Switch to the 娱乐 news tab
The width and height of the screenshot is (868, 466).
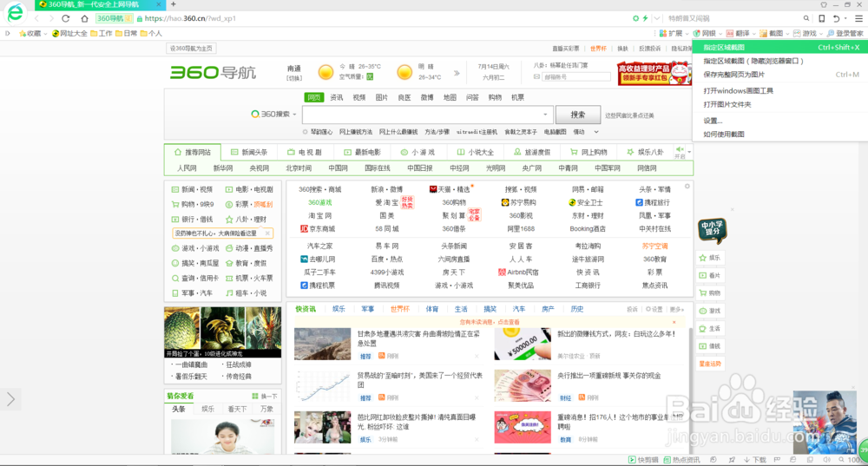tap(339, 309)
